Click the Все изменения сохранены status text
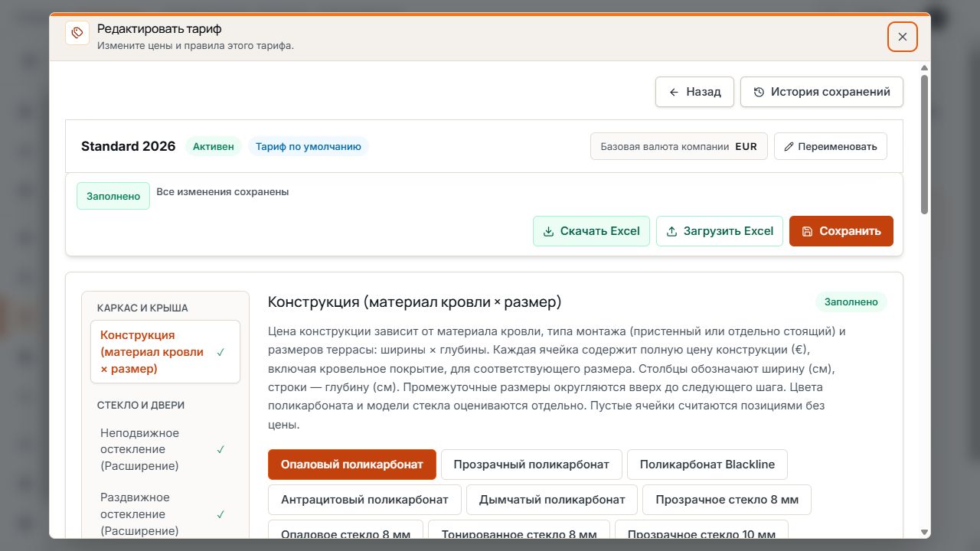980x551 pixels. 223,192
